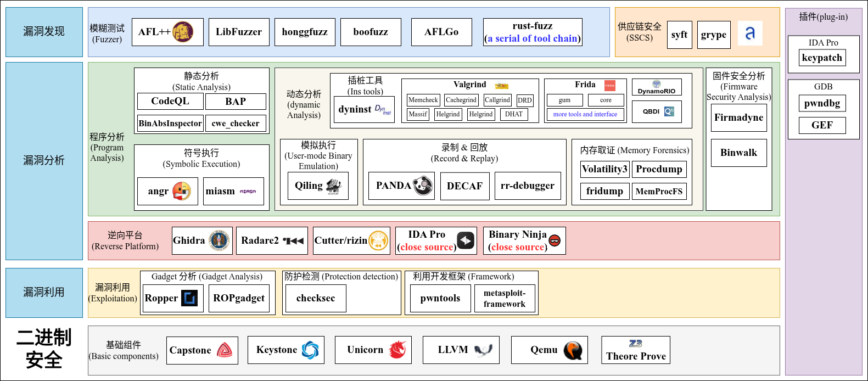This screenshot has height=381, width=868.
Task: Select the pwntools framework box
Action: point(440,298)
